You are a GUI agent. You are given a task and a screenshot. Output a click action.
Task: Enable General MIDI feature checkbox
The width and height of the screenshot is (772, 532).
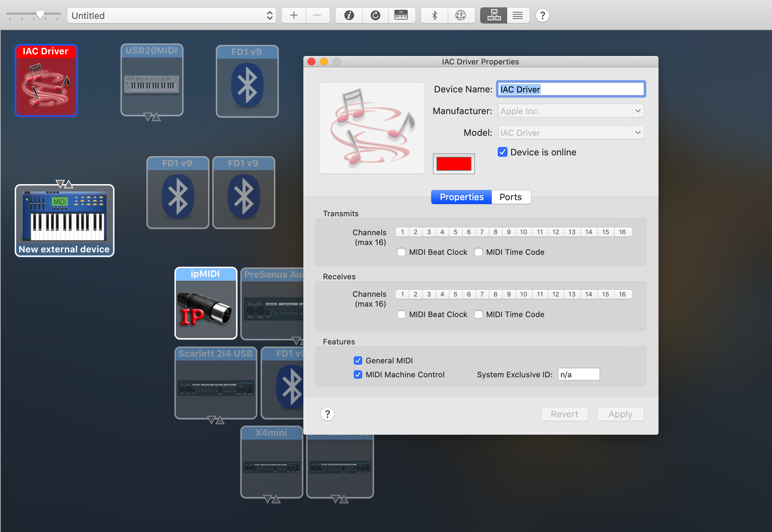(x=358, y=360)
